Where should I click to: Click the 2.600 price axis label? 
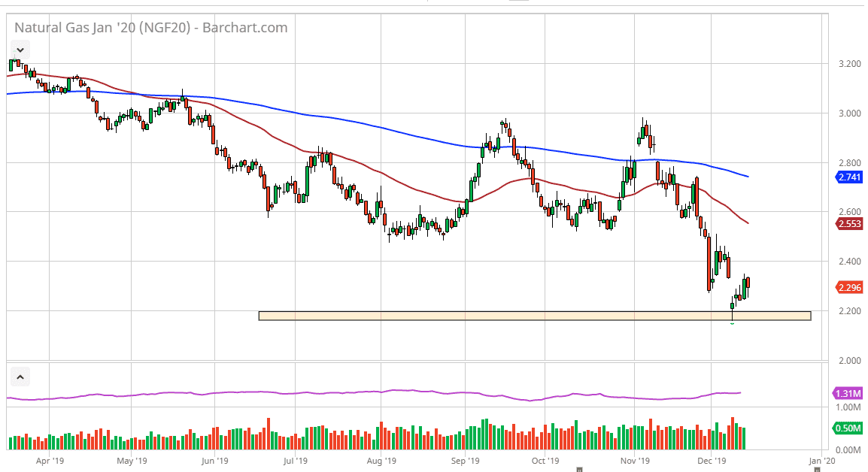point(850,212)
